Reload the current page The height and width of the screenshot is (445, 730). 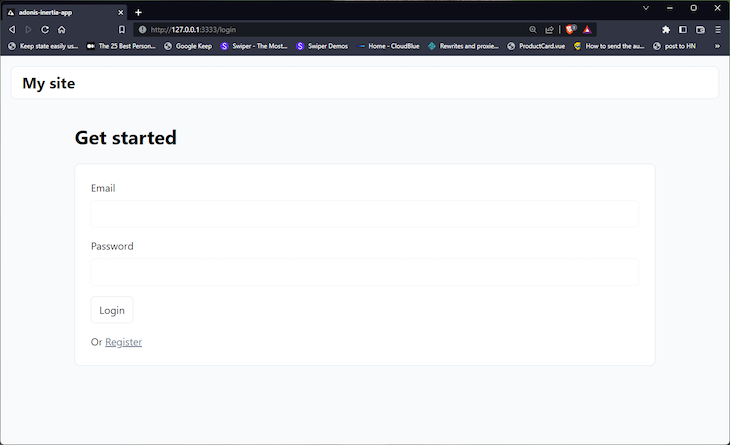click(45, 30)
